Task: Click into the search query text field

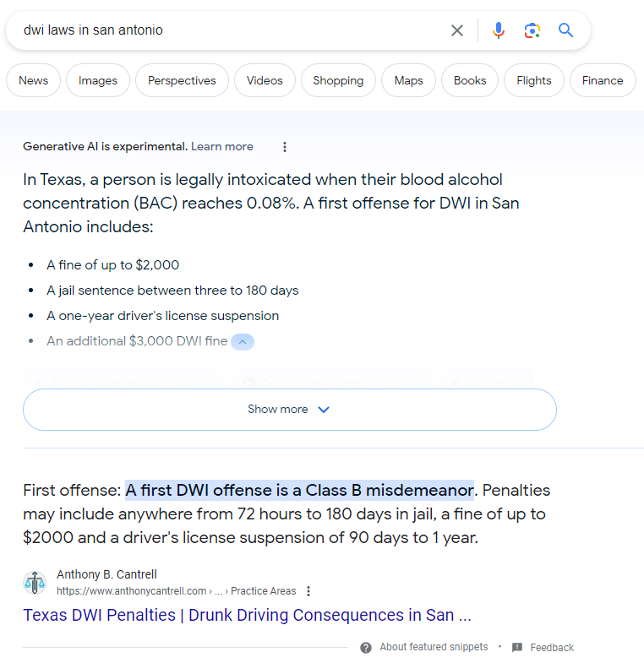Action: point(228,30)
